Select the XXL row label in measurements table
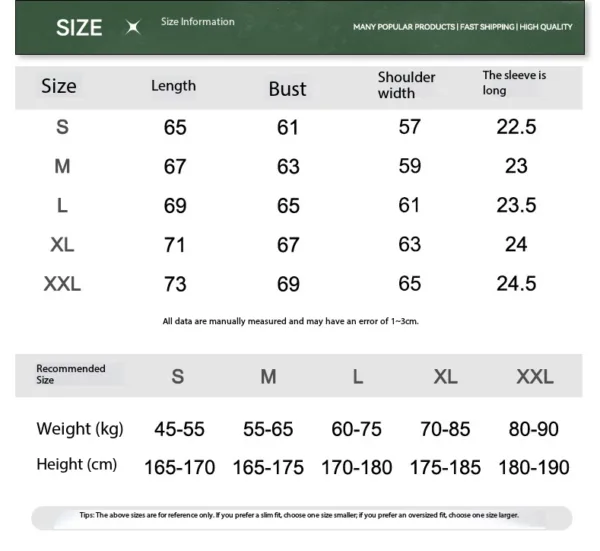 (x=62, y=284)
